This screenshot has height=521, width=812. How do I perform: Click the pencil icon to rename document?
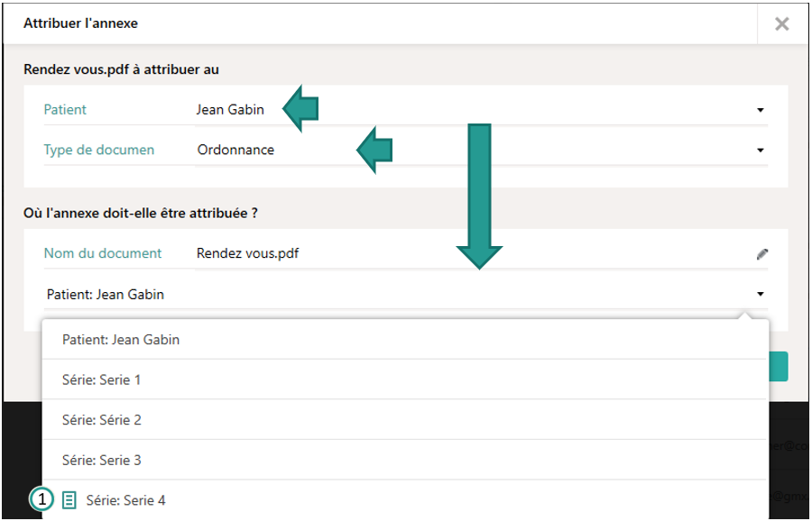761,254
